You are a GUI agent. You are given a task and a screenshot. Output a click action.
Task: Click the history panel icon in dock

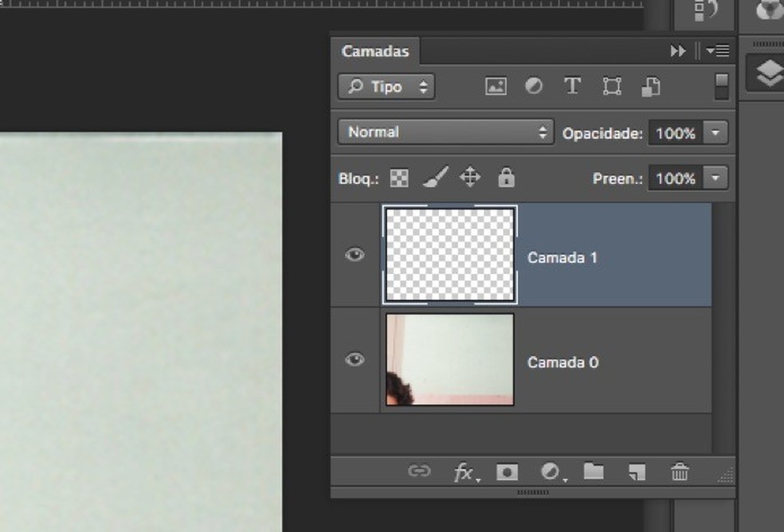pos(704,11)
